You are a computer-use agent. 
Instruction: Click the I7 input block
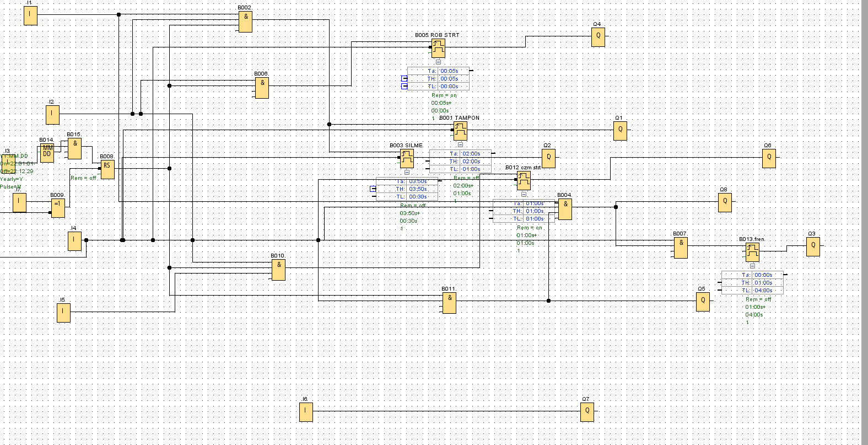click(19, 202)
